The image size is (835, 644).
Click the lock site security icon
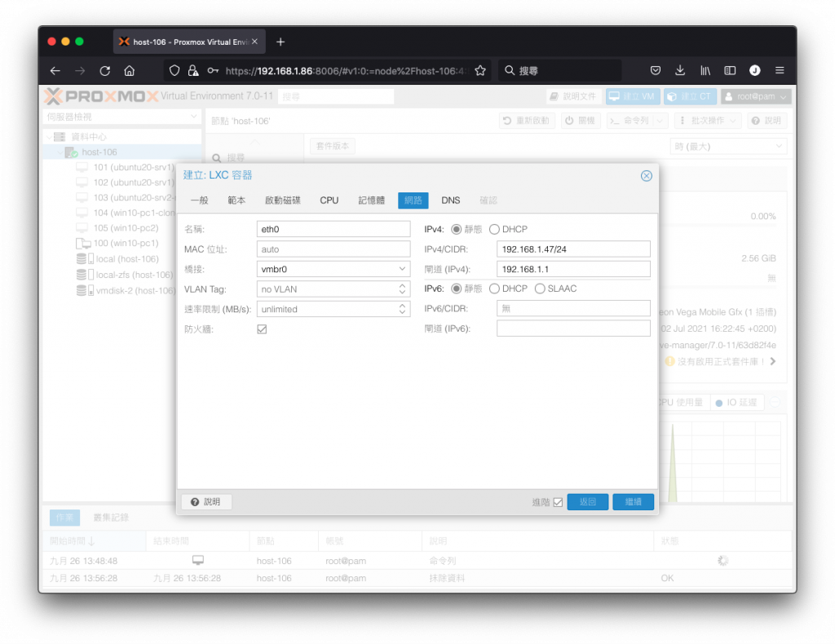193,71
